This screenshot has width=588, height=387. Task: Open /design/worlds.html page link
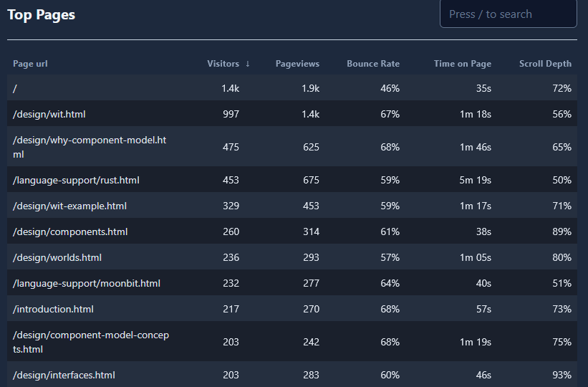tap(57, 257)
